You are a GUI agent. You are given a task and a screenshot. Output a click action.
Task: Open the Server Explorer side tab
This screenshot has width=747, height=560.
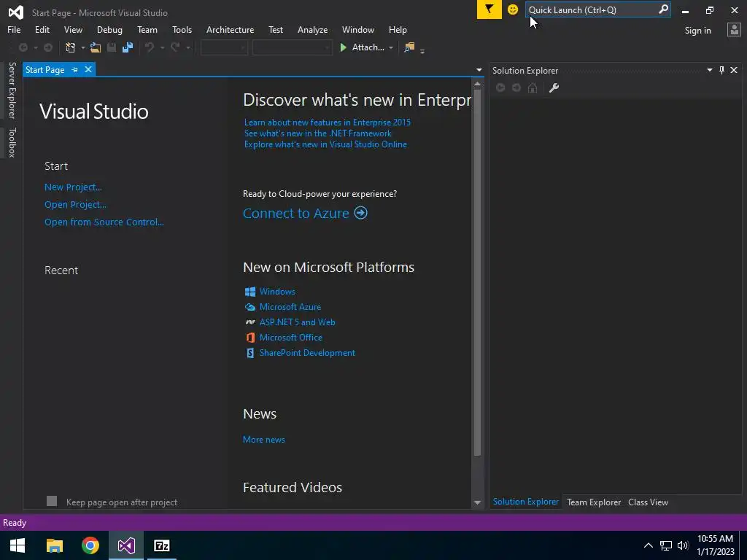[12, 90]
